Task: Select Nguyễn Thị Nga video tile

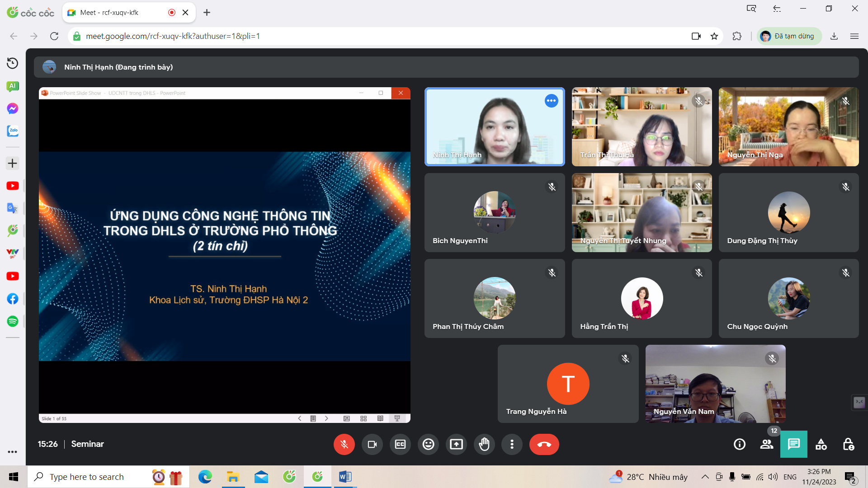Action: 788,127
